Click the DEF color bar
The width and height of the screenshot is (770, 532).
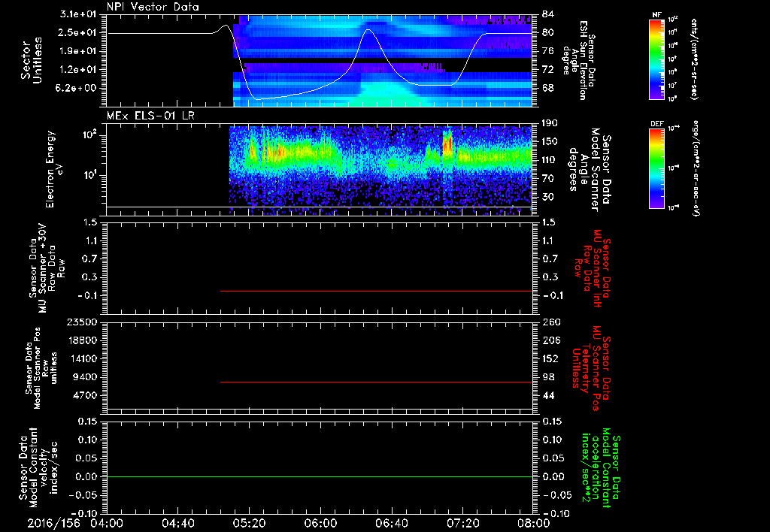(656, 168)
